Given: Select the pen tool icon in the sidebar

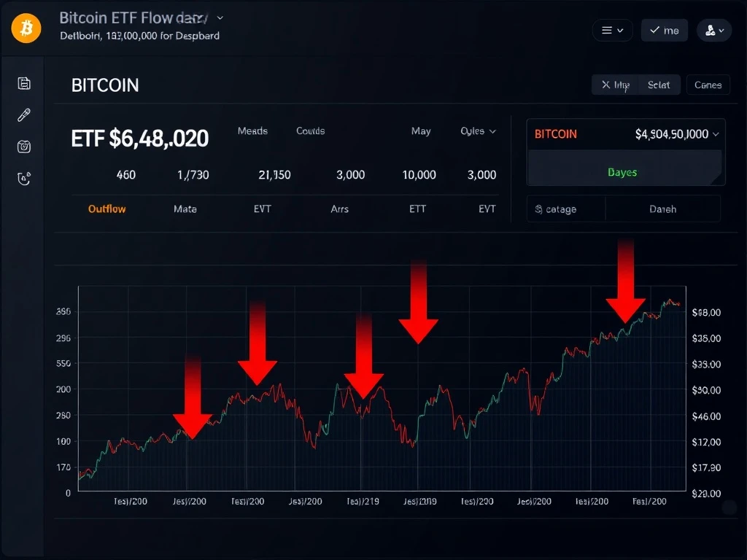Looking at the screenshot, I should click(24, 114).
